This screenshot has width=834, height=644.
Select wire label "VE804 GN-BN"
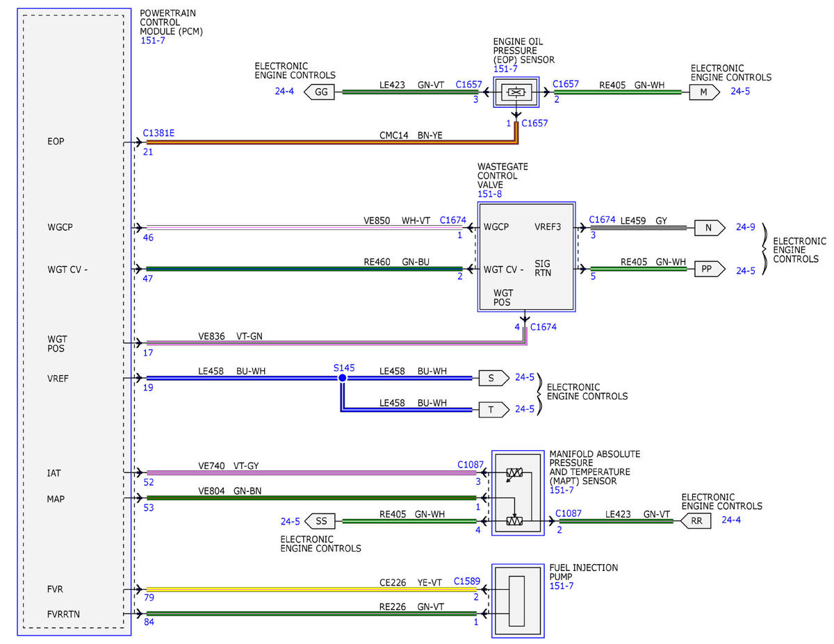tap(230, 491)
